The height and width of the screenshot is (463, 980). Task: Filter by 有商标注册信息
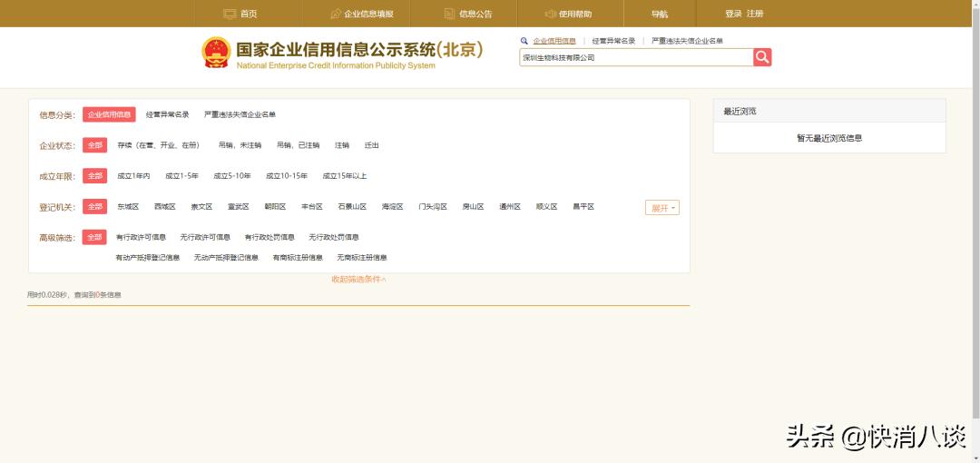(298, 257)
